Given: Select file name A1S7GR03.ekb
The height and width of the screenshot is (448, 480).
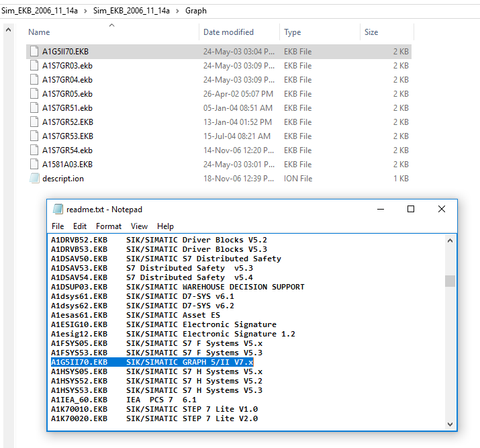Looking at the screenshot, I should click(67, 66).
